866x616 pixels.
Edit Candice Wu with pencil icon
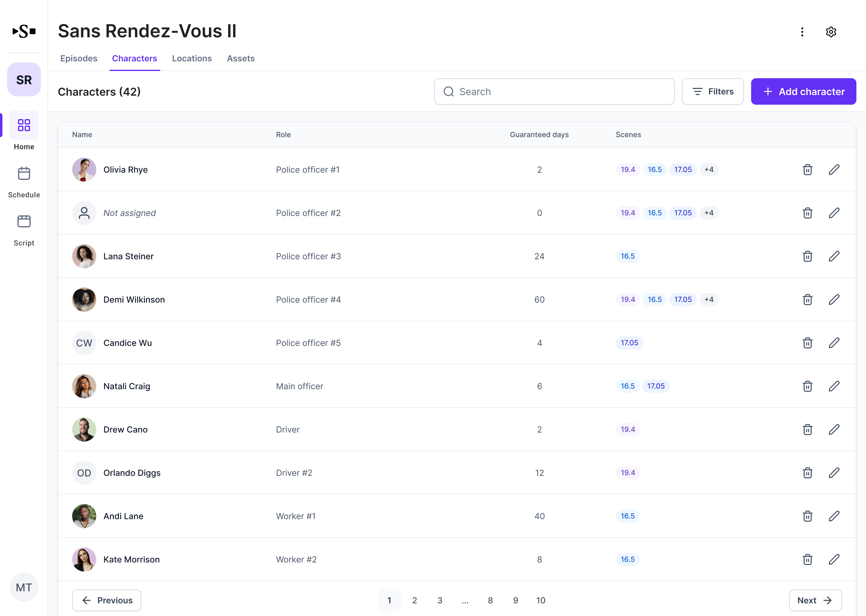tap(834, 343)
